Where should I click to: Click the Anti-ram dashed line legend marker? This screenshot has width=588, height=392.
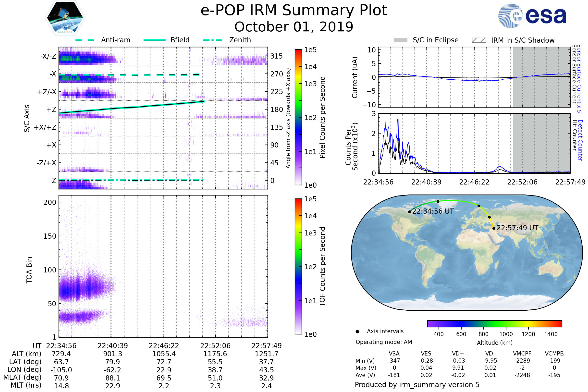(x=85, y=40)
